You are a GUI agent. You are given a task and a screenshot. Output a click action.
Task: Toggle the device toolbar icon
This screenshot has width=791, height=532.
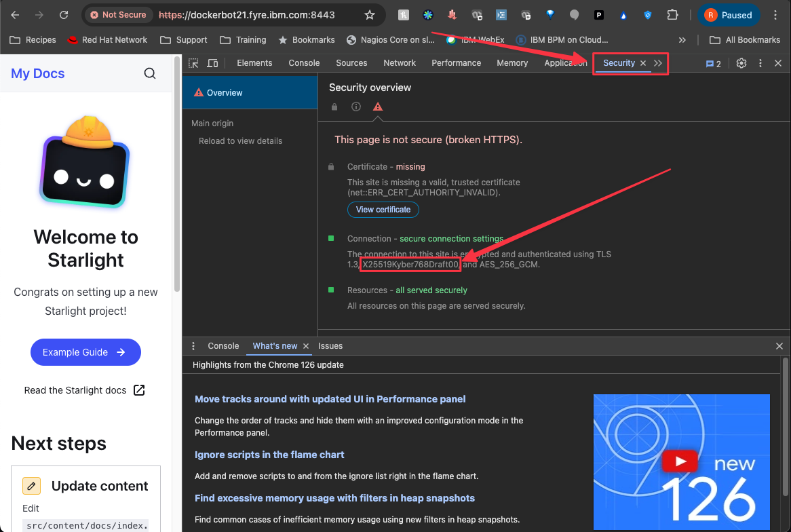[x=212, y=63]
